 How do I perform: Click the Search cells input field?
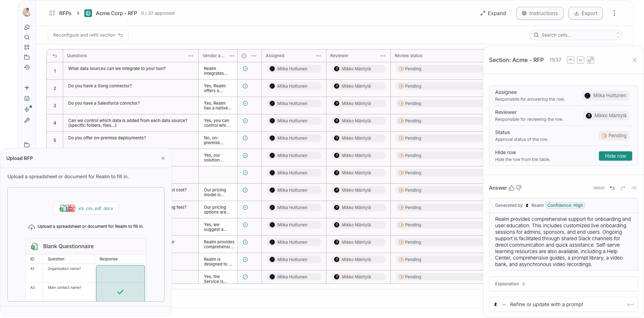[x=575, y=35]
